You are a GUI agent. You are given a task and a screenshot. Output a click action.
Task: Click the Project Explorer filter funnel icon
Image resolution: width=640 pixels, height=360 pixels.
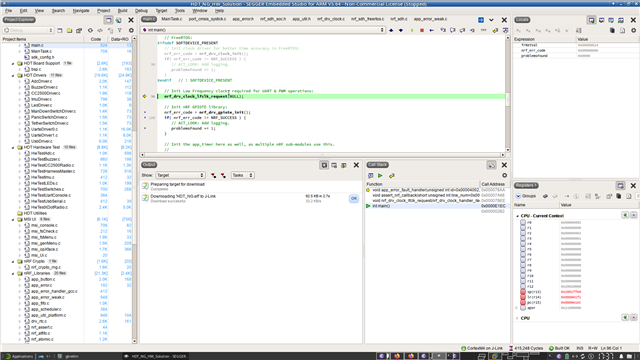coord(120,30)
